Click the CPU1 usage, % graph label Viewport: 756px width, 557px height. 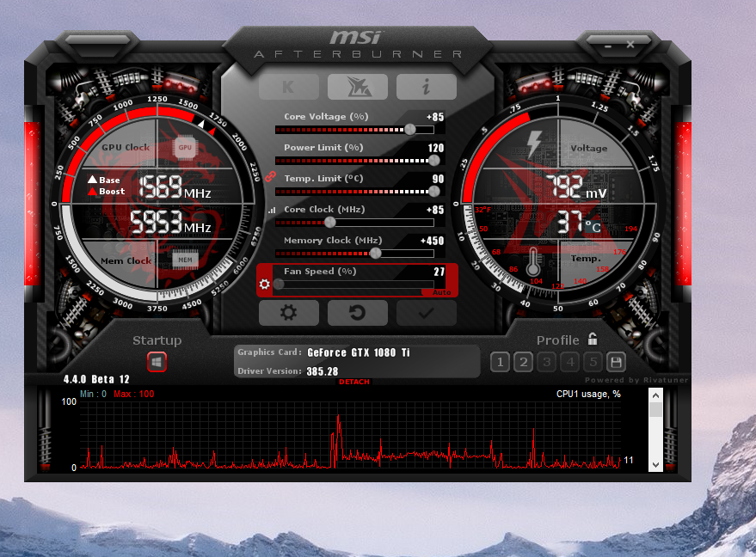[588, 394]
